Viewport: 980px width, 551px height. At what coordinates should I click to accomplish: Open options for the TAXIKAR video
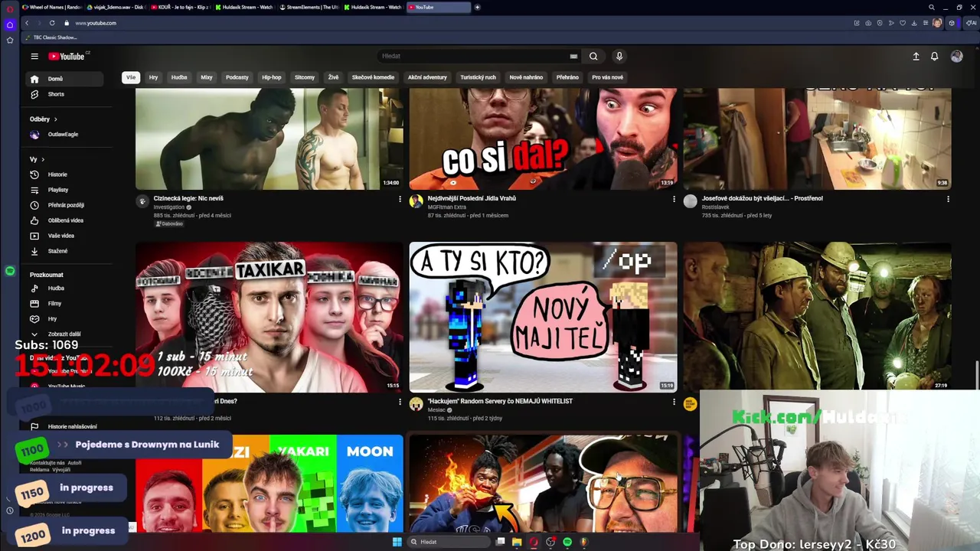tap(400, 402)
